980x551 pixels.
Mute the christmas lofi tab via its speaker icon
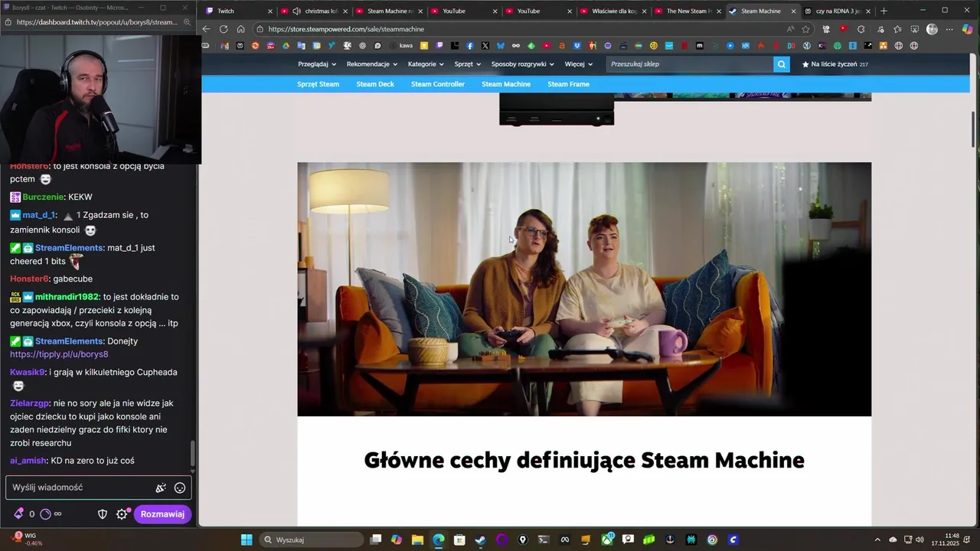[296, 11]
